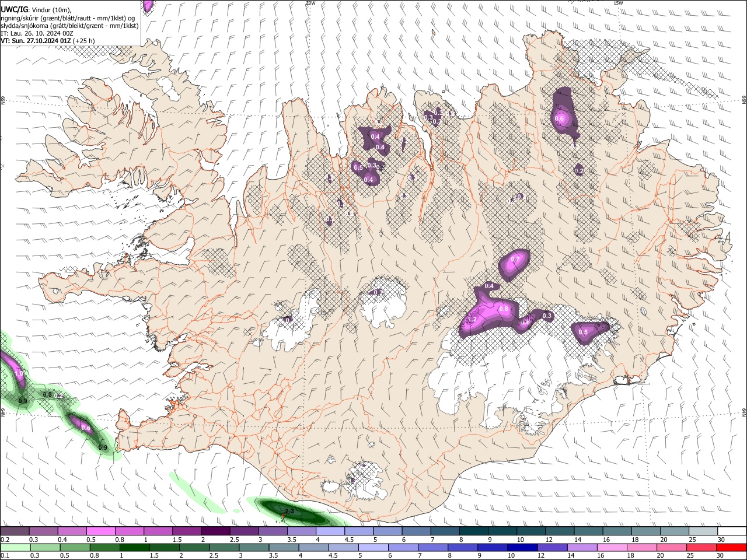Click the valid time 'VT: Sun. 27.10.2024 01Z'
This screenshot has width=747, height=560.
36,41
